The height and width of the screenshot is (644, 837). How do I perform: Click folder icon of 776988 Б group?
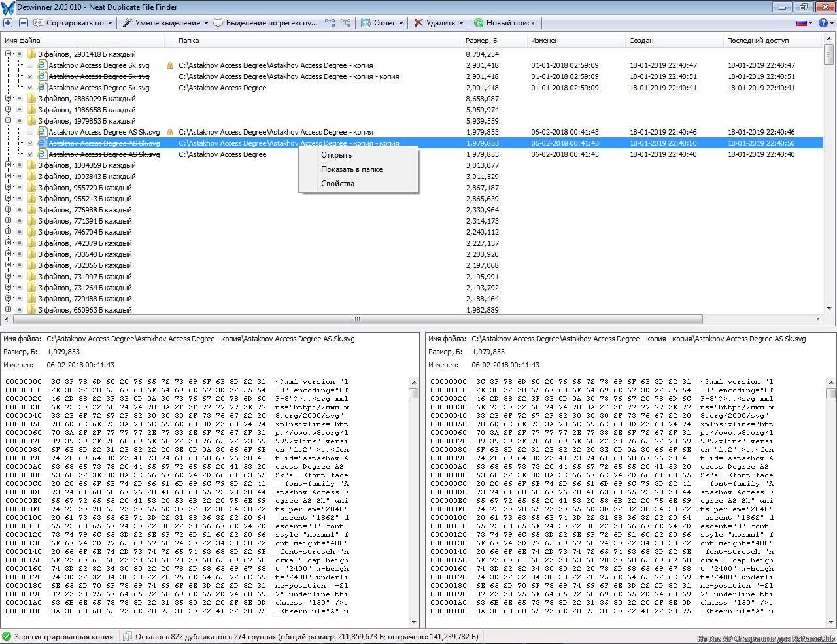click(31, 210)
